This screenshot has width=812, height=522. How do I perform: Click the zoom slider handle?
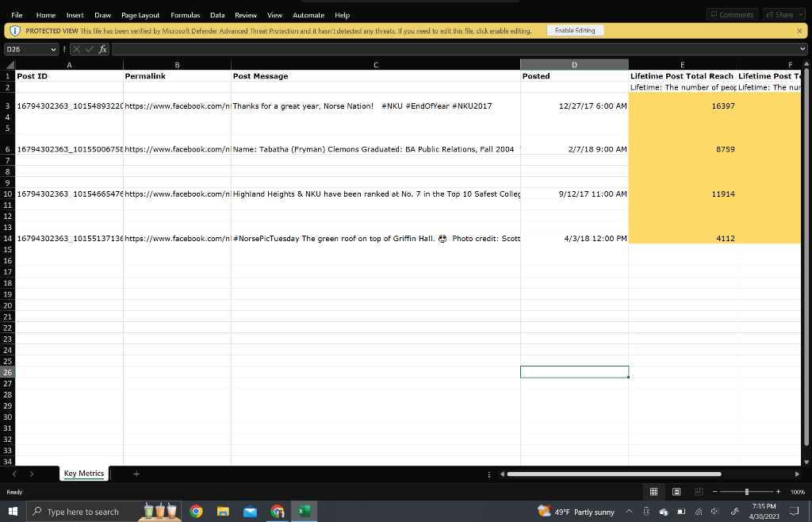746,491
